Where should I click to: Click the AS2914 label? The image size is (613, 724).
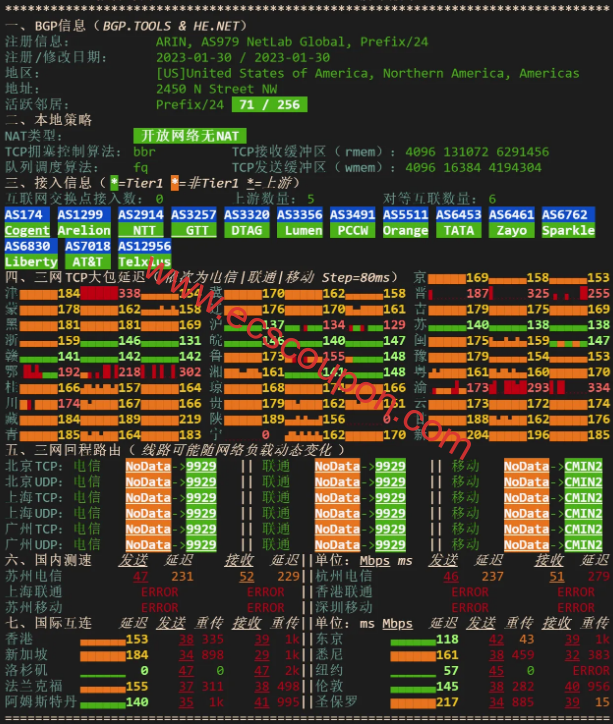click(140, 214)
